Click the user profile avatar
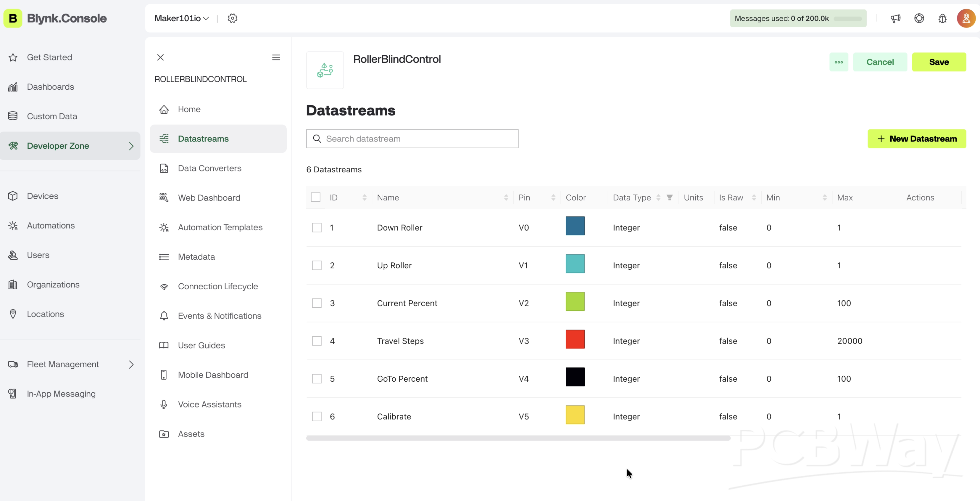Screen dimensions: 980x501 [x=966, y=18]
